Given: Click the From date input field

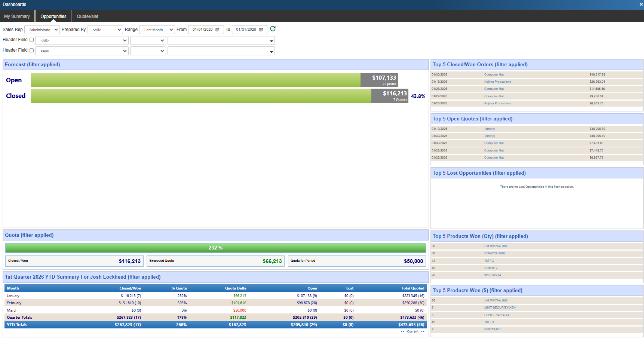Looking at the screenshot, I should click(x=202, y=30).
